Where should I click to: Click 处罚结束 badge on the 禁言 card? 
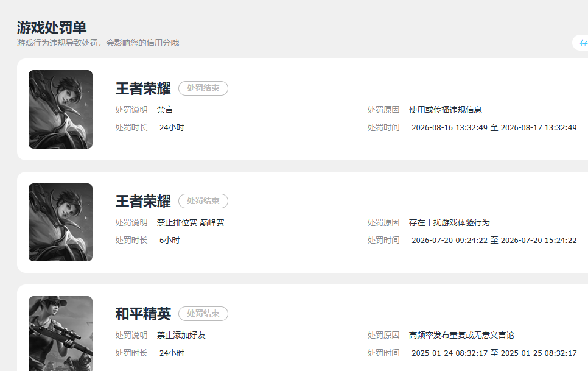point(203,88)
